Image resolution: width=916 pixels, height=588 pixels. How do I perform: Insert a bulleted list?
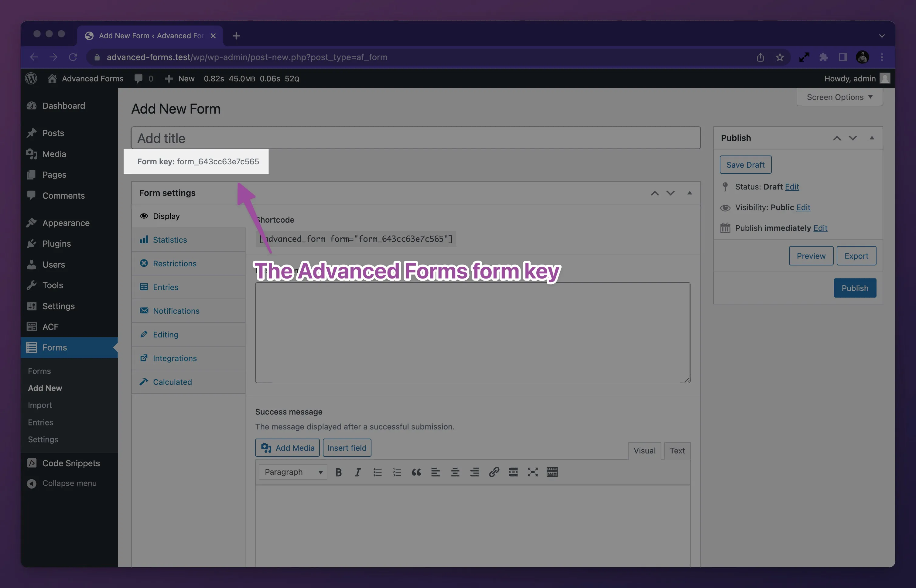coord(378,472)
